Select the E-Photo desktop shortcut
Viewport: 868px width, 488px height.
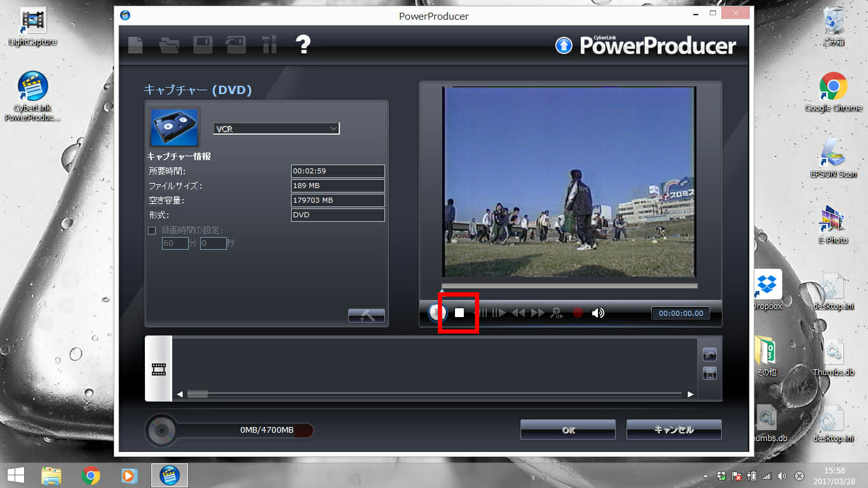pos(833,224)
